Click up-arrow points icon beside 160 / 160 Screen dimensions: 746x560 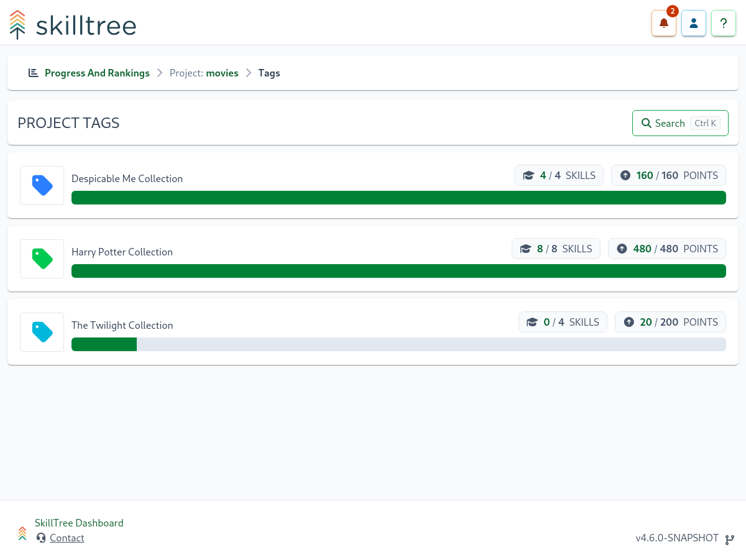click(x=625, y=176)
